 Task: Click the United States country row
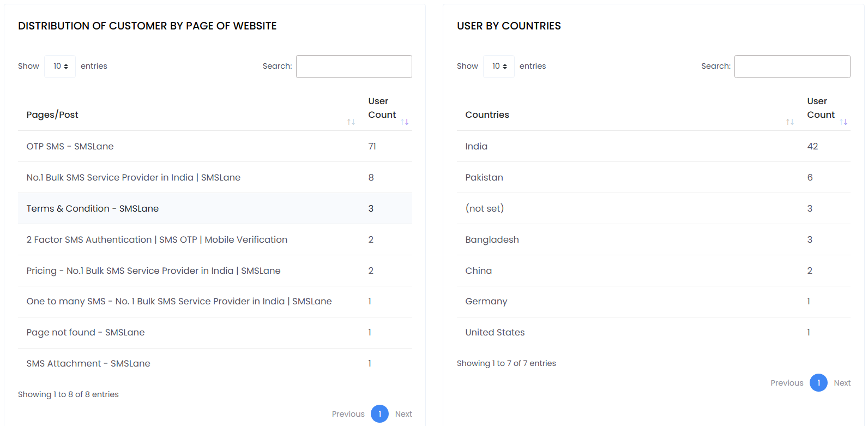(x=654, y=333)
